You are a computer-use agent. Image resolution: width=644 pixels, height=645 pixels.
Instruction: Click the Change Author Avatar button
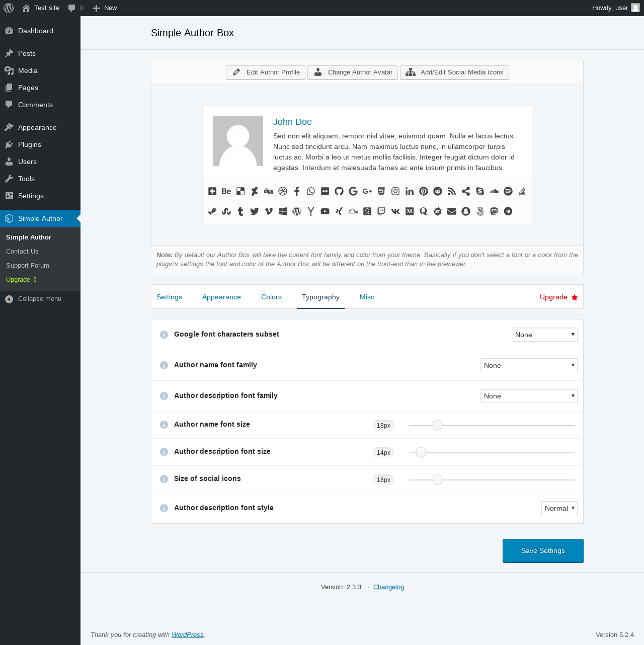coord(353,72)
